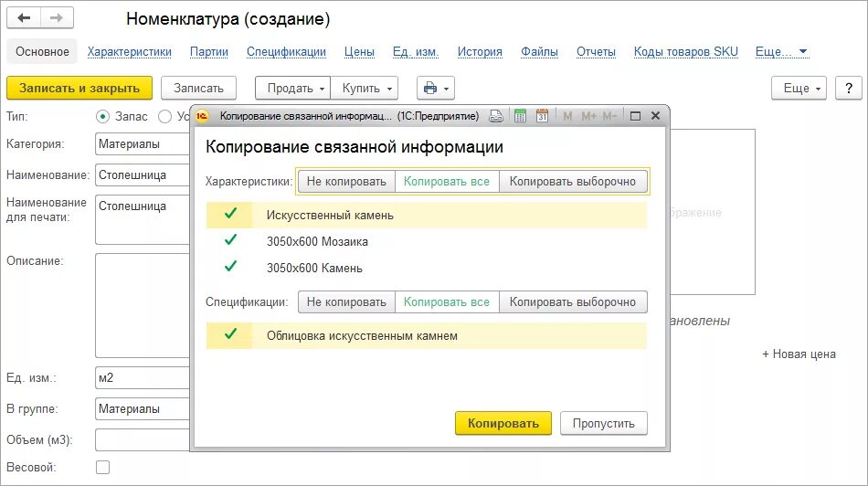Open the История tab link
Image resolution: width=868 pixels, height=486 pixels.
[x=480, y=51]
